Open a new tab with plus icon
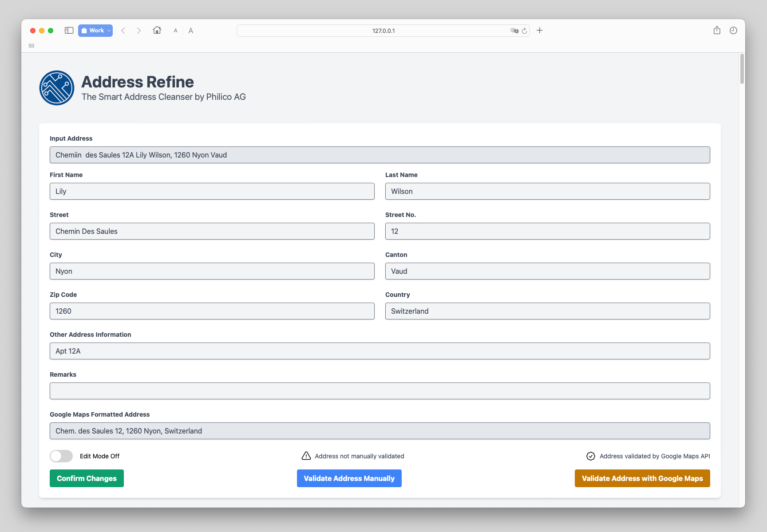767x532 pixels. 539,30
